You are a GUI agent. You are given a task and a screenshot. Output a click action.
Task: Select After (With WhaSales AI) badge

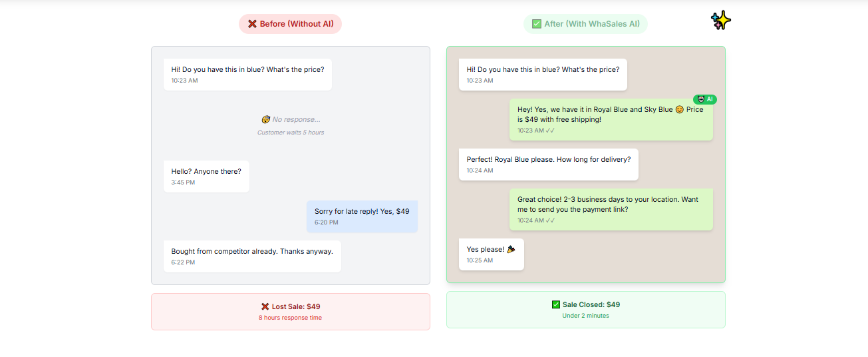click(x=585, y=24)
